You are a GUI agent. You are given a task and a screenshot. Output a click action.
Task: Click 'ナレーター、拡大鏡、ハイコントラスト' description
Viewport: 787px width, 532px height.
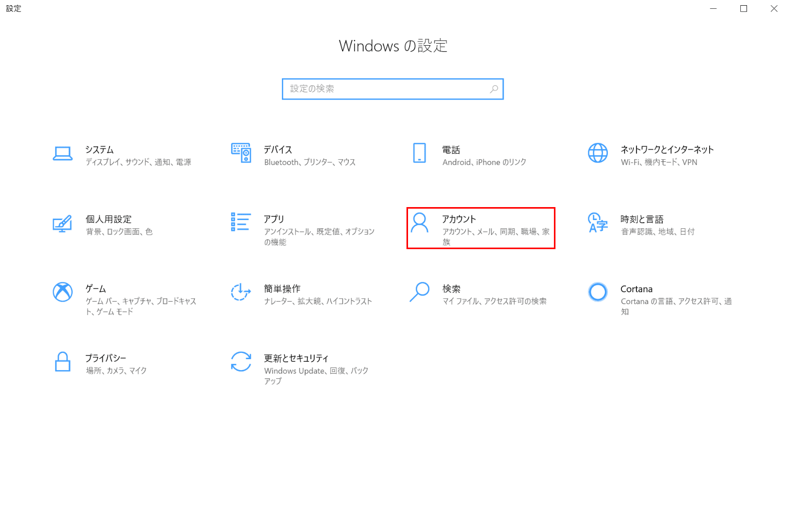tap(318, 301)
